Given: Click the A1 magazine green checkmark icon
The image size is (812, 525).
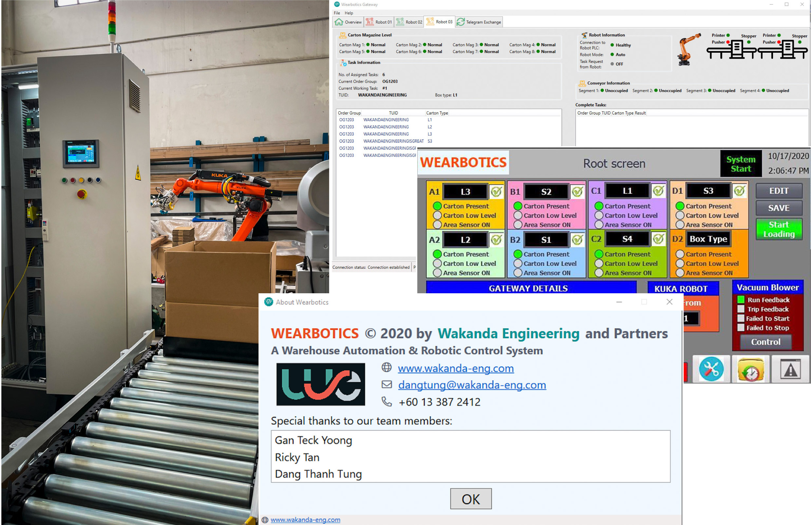Looking at the screenshot, I should (x=497, y=191).
